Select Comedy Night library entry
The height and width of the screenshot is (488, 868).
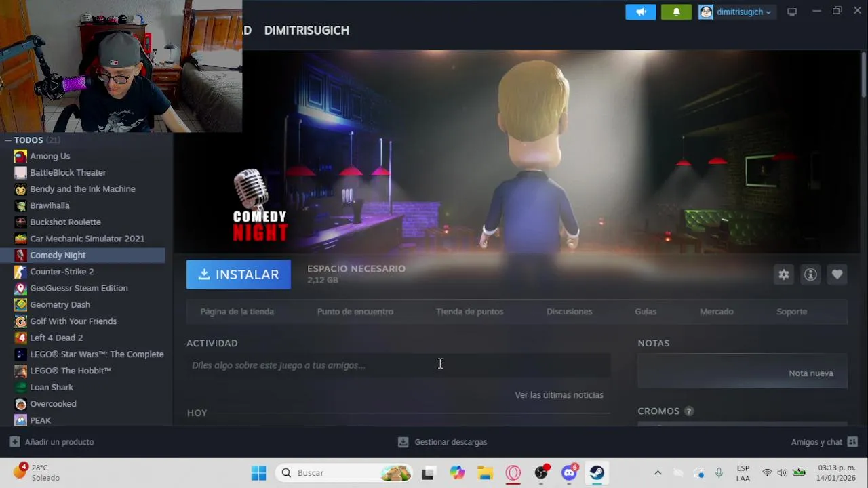(x=83, y=255)
